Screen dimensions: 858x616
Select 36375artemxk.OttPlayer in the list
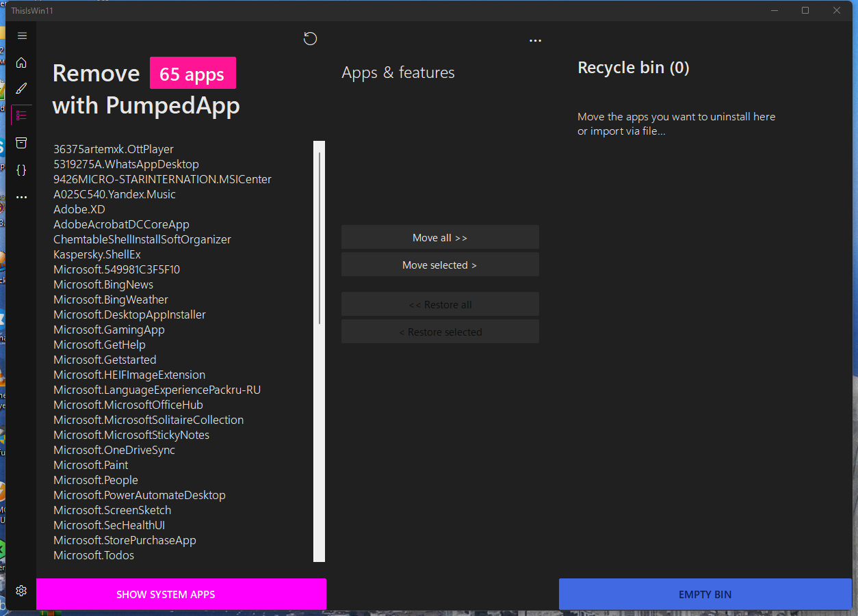pos(114,149)
